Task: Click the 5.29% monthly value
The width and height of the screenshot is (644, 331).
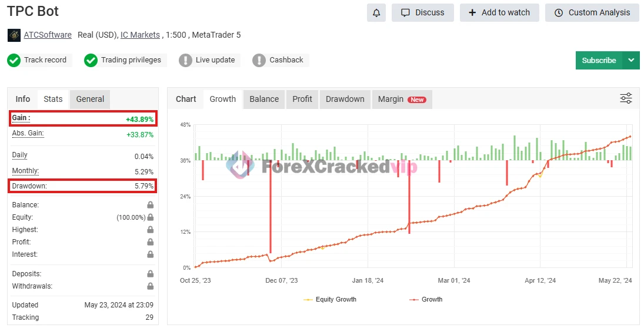Action: [144, 171]
